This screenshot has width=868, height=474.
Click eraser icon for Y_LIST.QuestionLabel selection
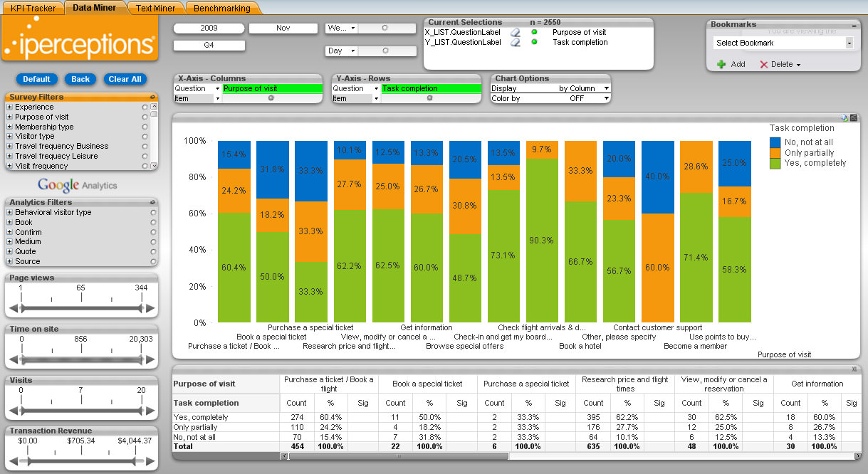click(515, 43)
